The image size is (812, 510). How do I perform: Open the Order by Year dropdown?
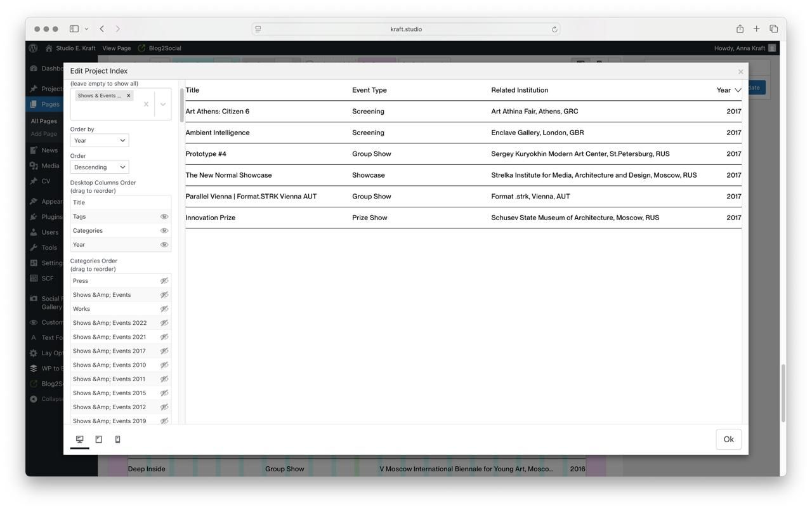click(99, 141)
